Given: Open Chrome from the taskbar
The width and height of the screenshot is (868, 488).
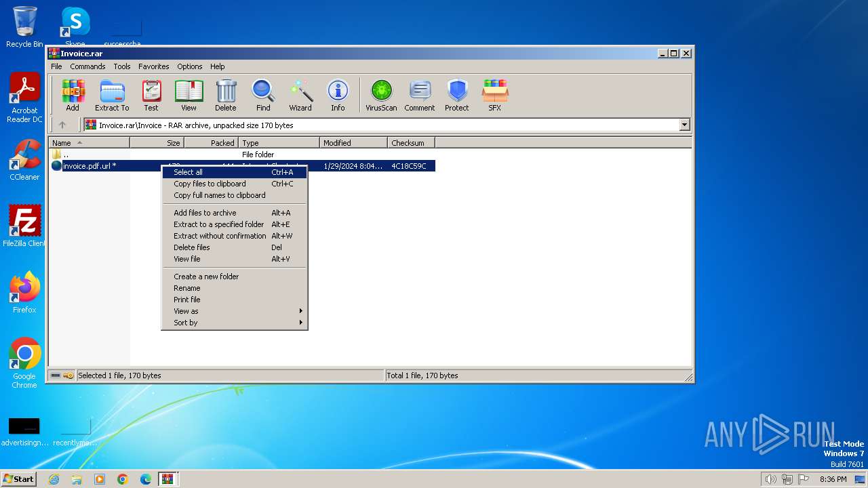Looking at the screenshot, I should coord(123,479).
